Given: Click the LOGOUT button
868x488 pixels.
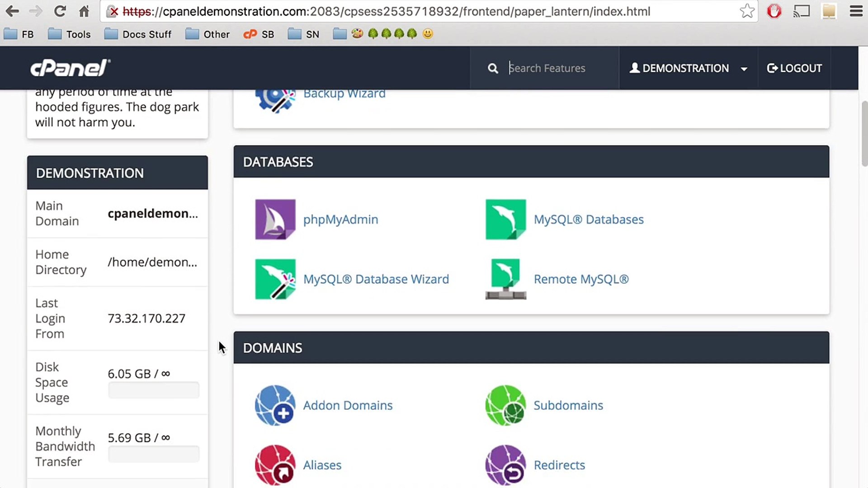Looking at the screenshot, I should coord(794,68).
